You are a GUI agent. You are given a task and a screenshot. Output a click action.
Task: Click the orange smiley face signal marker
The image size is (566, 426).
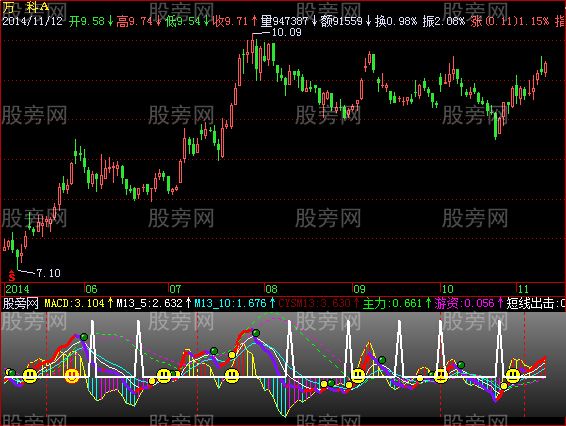click(x=72, y=376)
